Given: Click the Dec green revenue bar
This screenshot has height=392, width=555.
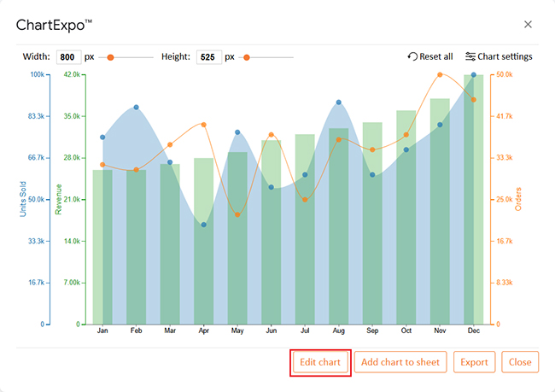Looking at the screenshot, I should 474,199.
